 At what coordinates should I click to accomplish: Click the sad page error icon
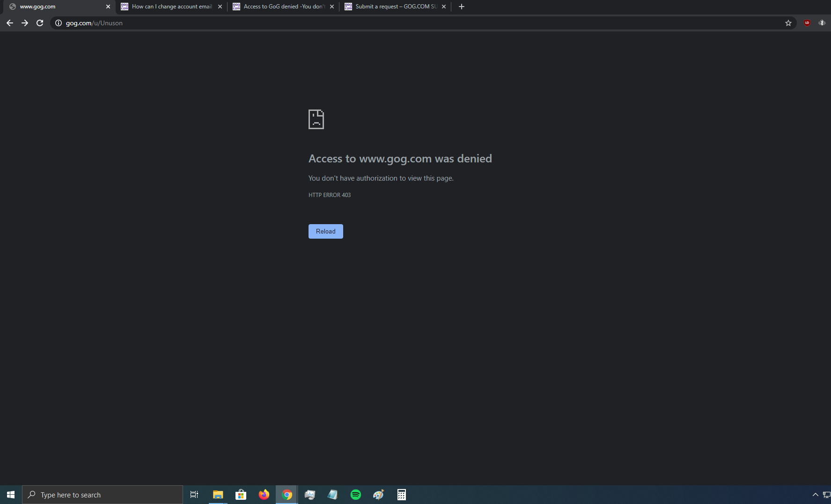click(316, 119)
